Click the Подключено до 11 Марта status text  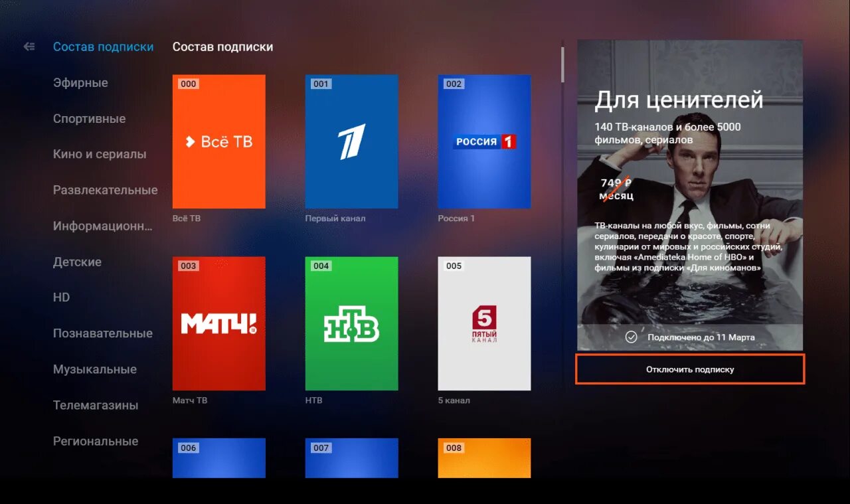pyautogui.click(x=701, y=337)
